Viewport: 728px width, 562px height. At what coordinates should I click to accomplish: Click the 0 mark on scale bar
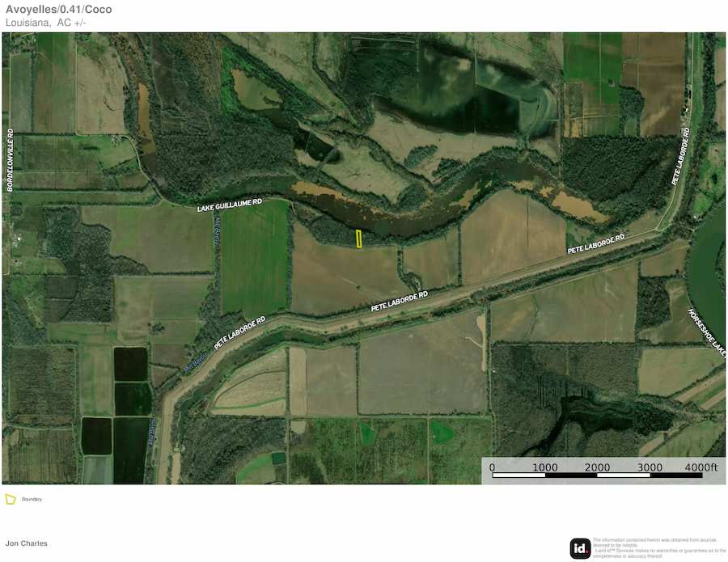click(493, 467)
